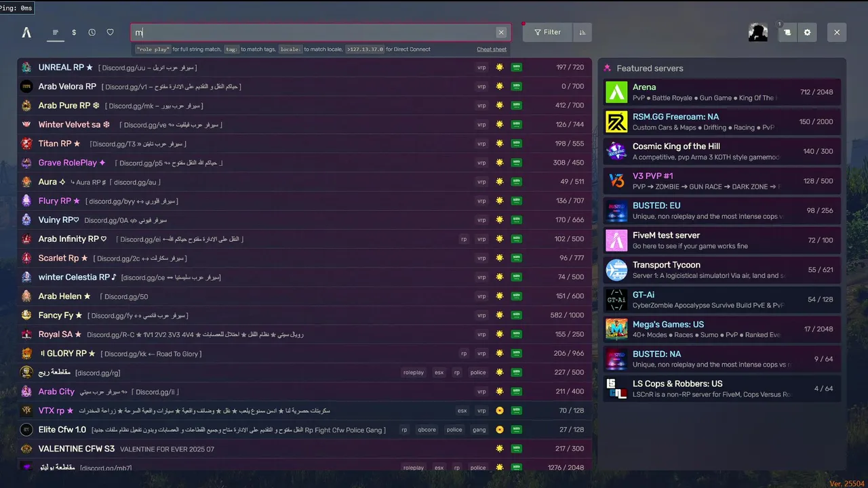This screenshot has height=488, width=868.
Task: Click the GLORY RP server icon
Action: click(x=26, y=353)
